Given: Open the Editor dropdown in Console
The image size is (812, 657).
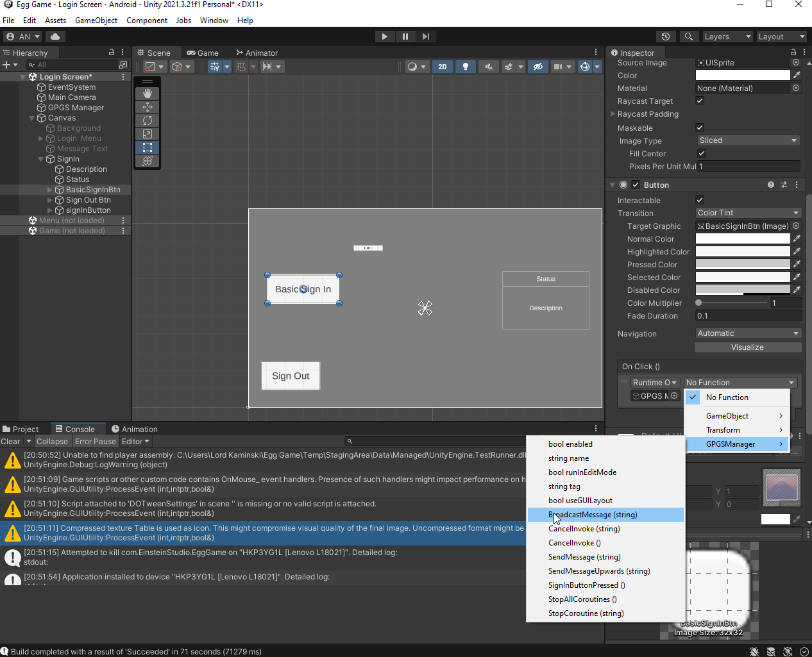Looking at the screenshot, I should (x=135, y=442).
